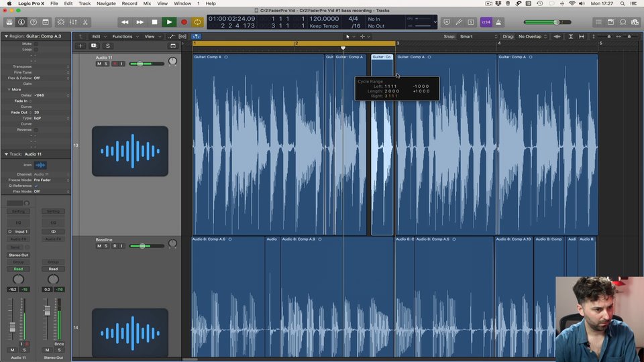Open the Window menu
Image resolution: width=644 pixels, height=362 pixels.
coord(182,3)
